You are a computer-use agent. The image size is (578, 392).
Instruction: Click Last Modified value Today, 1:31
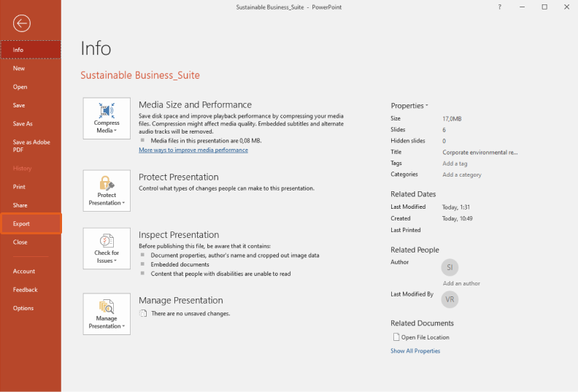(456, 207)
